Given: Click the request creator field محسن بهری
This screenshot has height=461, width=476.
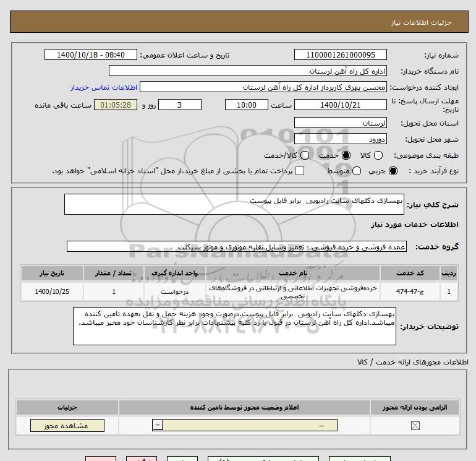Looking at the screenshot, I should coord(263,87).
